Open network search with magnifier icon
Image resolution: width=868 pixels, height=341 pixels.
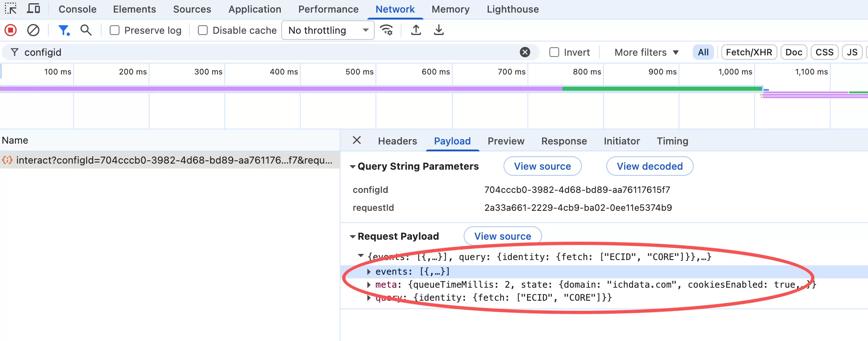click(x=86, y=30)
